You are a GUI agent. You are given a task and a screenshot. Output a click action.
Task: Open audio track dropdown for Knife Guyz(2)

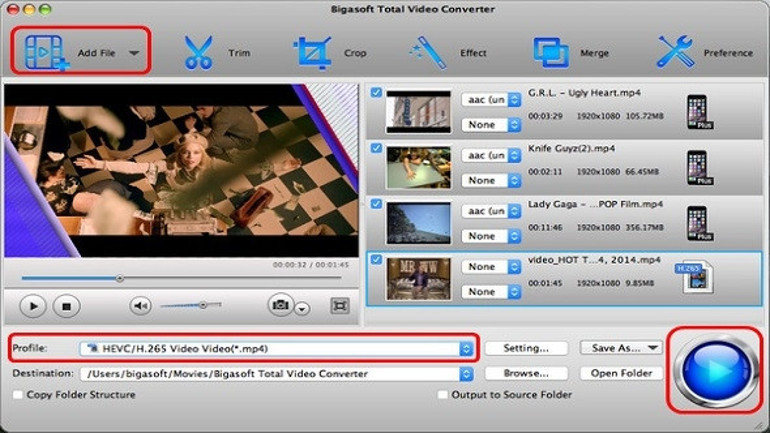[491, 155]
